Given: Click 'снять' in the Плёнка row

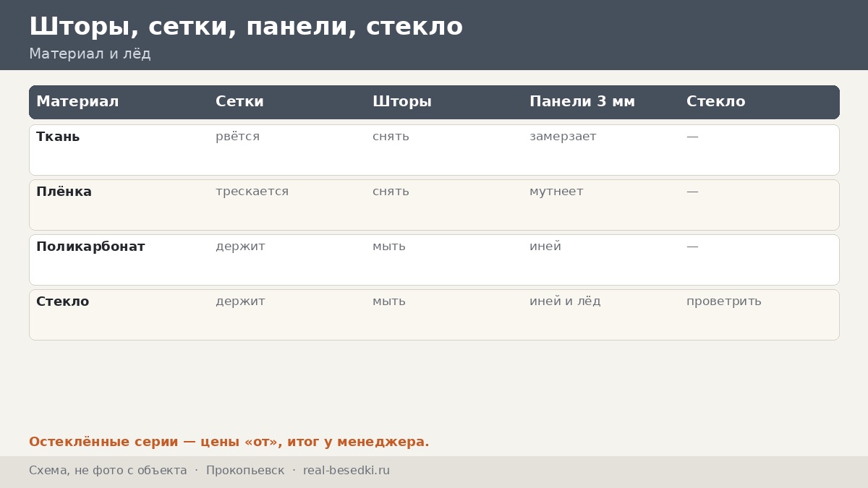Looking at the screenshot, I should click(391, 192).
